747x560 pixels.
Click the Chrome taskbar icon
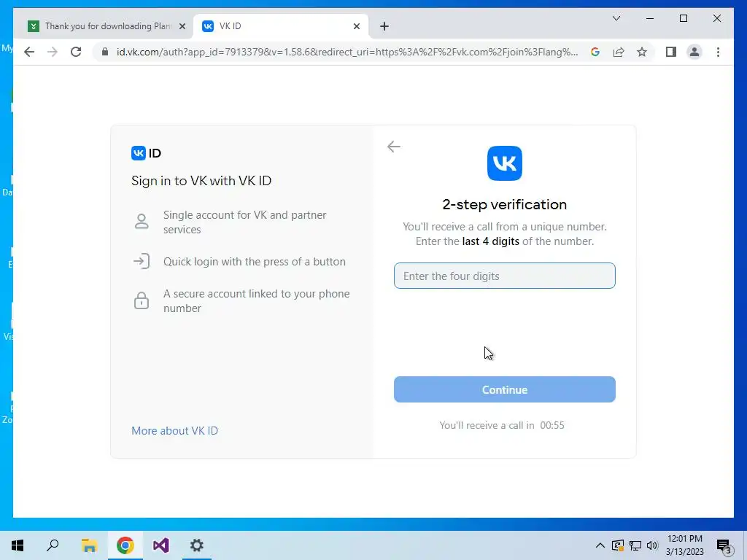click(x=125, y=545)
